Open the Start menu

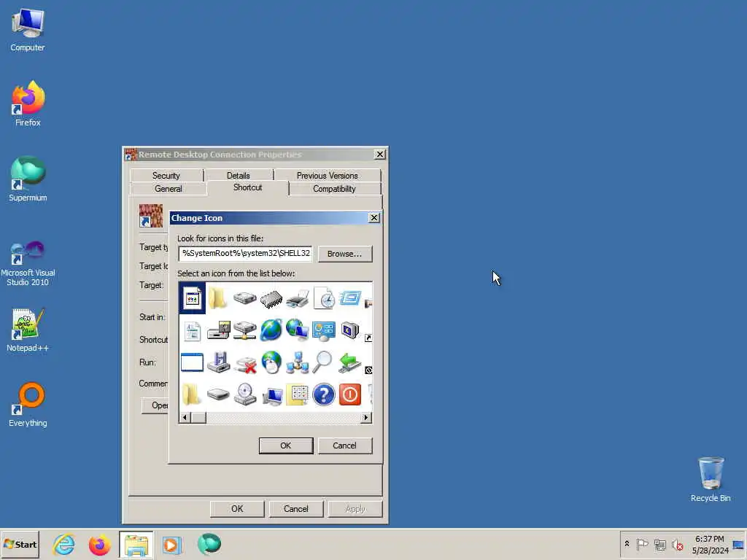point(20,544)
